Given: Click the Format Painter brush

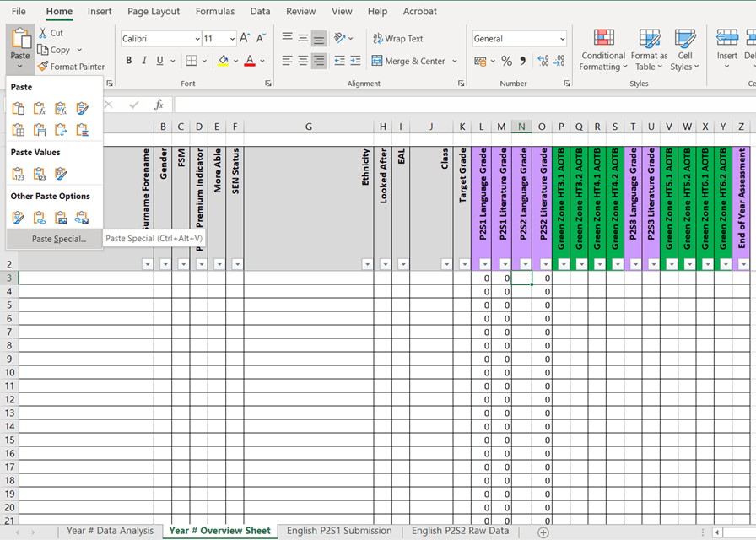Looking at the screenshot, I should click(43, 67).
